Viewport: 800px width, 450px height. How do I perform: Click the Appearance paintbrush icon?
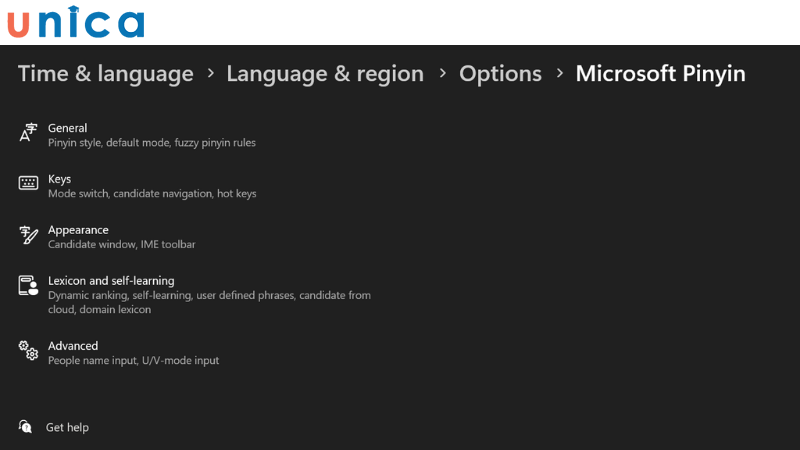(x=28, y=235)
